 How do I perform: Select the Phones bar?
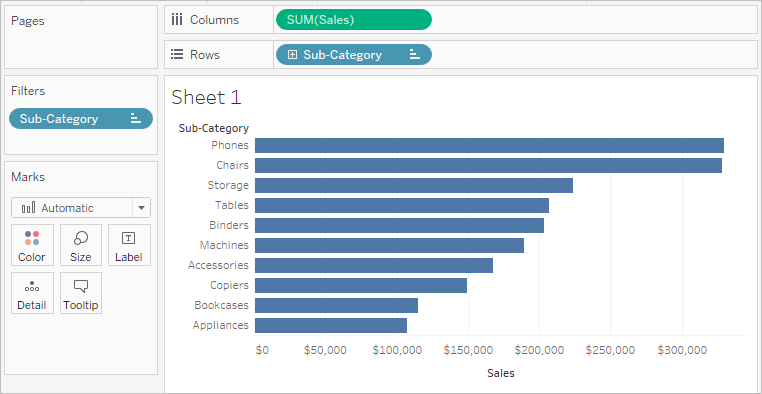489,145
